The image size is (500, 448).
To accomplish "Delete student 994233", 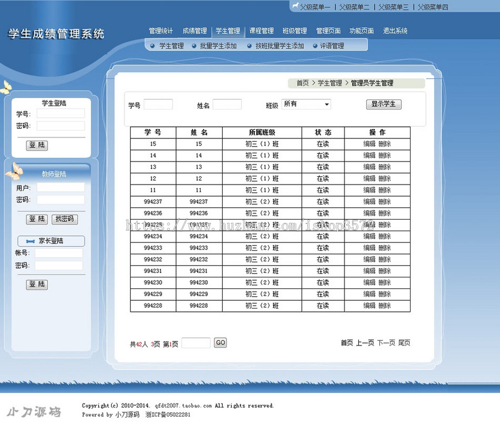I will click(384, 248).
